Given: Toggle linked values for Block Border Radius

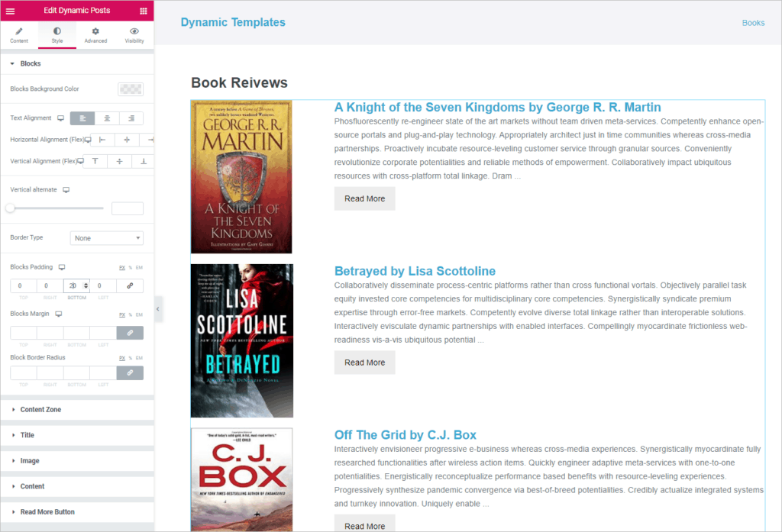Looking at the screenshot, I should (x=130, y=372).
